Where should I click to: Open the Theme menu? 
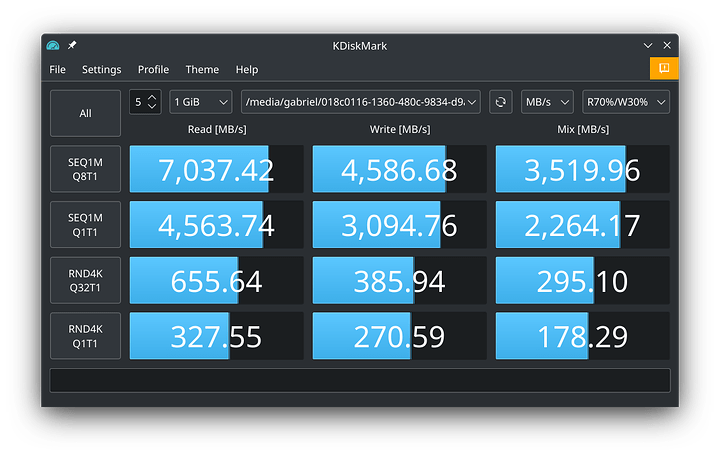coord(202,69)
